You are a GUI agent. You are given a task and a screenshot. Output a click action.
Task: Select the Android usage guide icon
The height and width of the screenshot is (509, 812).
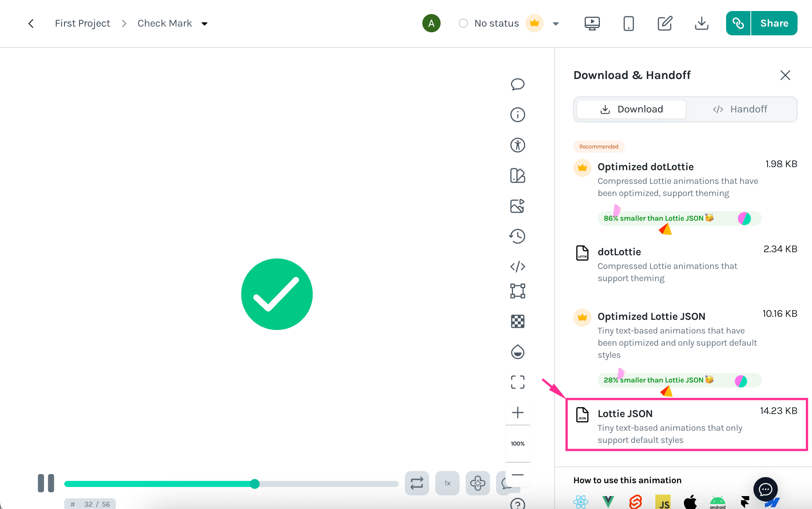(x=717, y=501)
